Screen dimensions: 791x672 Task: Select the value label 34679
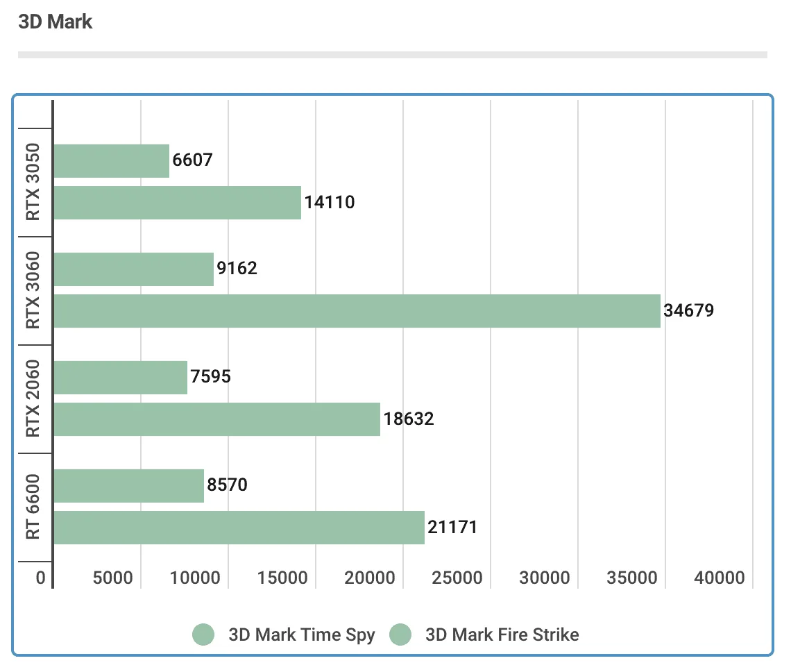(x=688, y=310)
